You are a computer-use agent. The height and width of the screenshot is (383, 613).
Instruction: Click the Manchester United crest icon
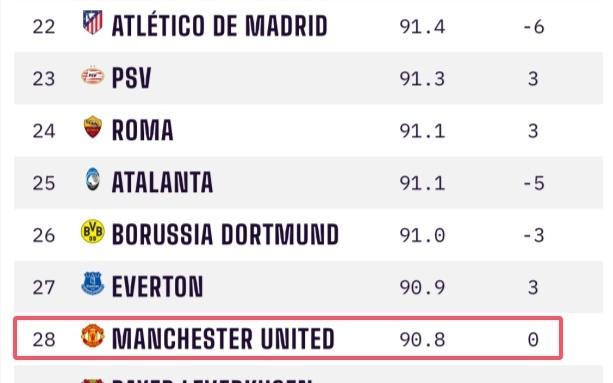tap(93, 336)
